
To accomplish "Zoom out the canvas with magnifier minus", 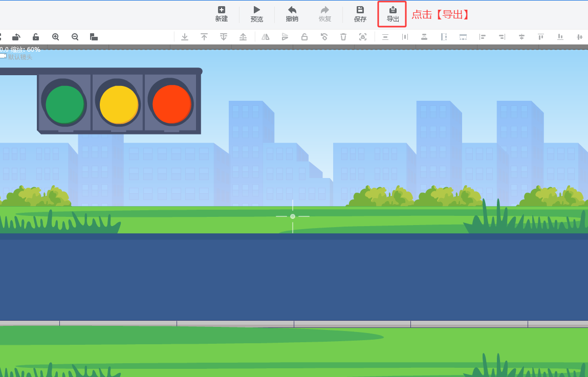I will point(75,37).
